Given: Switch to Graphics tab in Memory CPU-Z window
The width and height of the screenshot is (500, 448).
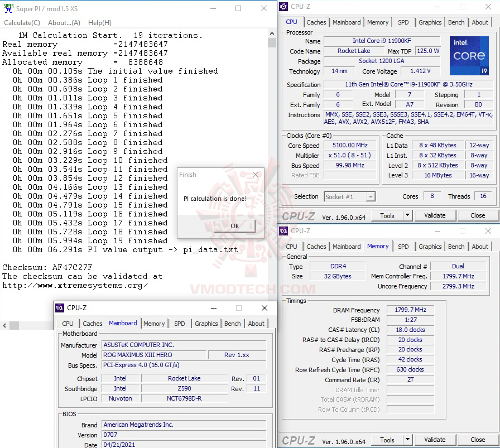Looking at the screenshot, I should (430, 247).
